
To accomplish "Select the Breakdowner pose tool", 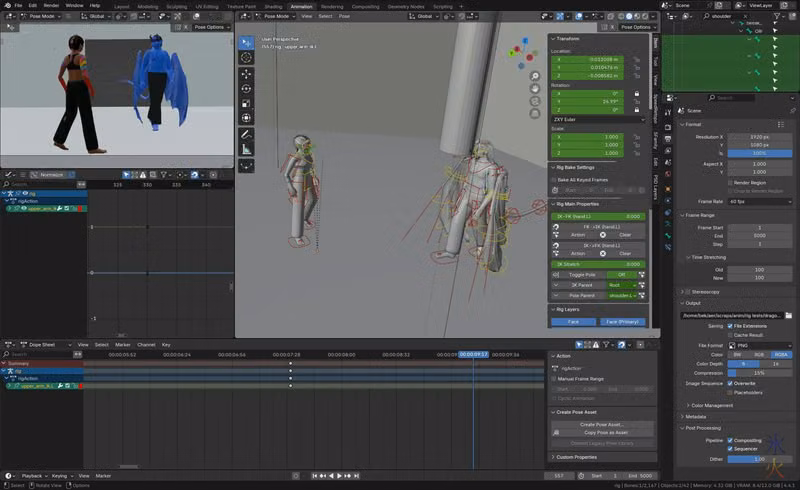I will (x=246, y=166).
